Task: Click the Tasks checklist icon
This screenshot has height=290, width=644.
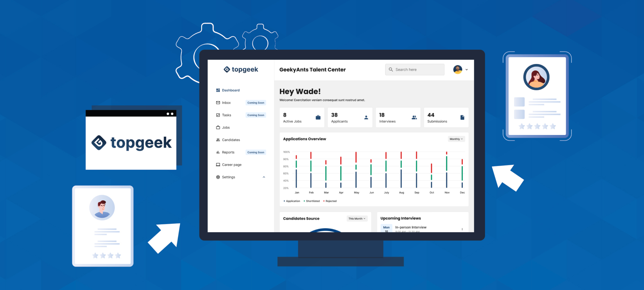Action: pos(218,115)
